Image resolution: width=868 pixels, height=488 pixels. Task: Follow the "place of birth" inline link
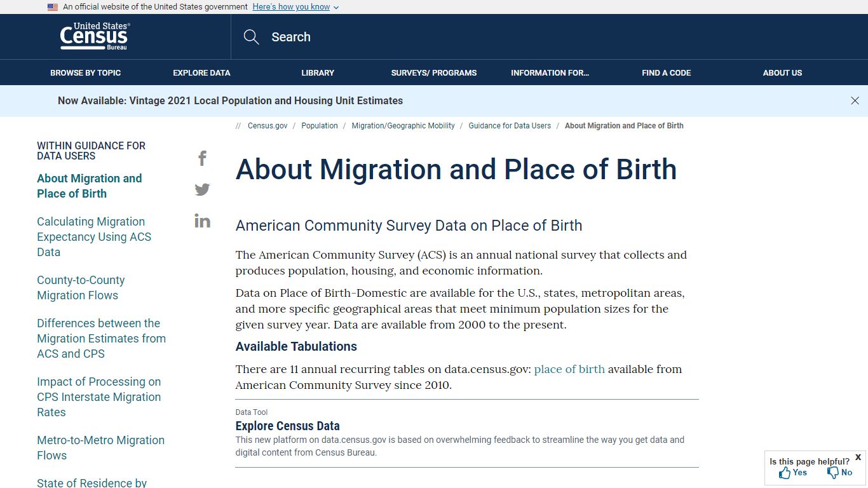tap(569, 369)
